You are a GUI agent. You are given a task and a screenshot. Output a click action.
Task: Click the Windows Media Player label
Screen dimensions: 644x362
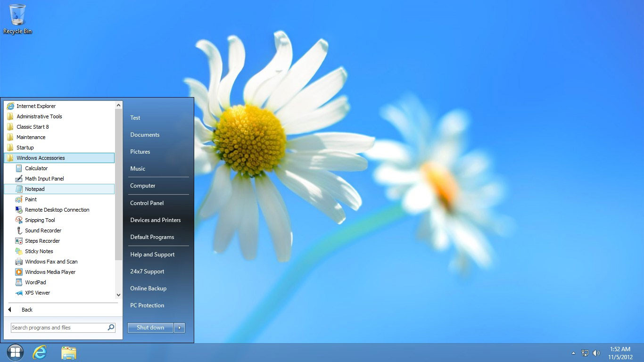(50, 272)
